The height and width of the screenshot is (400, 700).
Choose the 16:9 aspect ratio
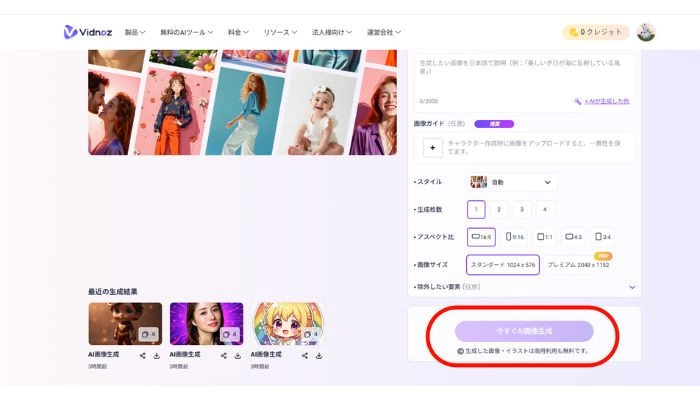tap(481, 237)
